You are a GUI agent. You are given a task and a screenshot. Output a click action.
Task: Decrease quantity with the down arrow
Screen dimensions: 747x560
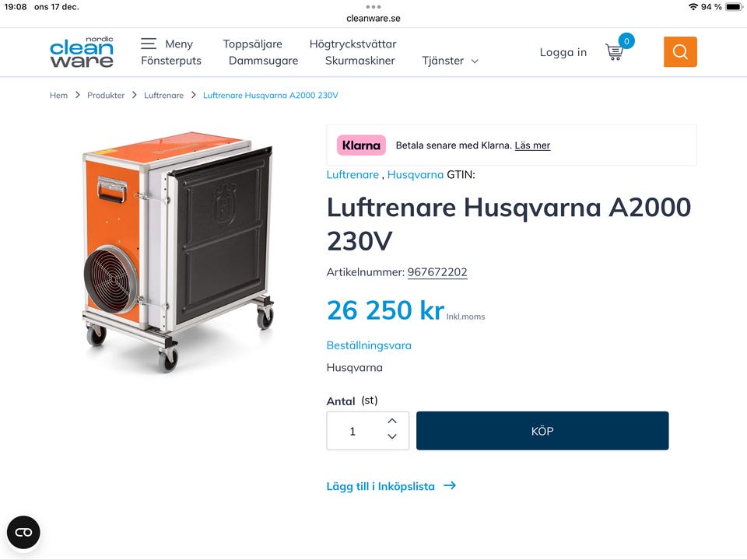coord(392,436)
